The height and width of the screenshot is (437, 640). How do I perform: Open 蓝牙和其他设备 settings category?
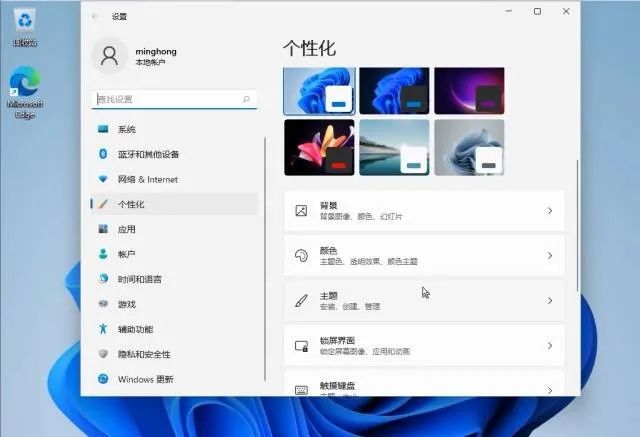coord(175,154)
